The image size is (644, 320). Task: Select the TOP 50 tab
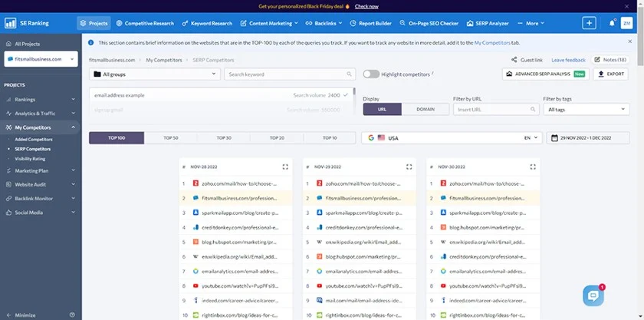(171, 138)
